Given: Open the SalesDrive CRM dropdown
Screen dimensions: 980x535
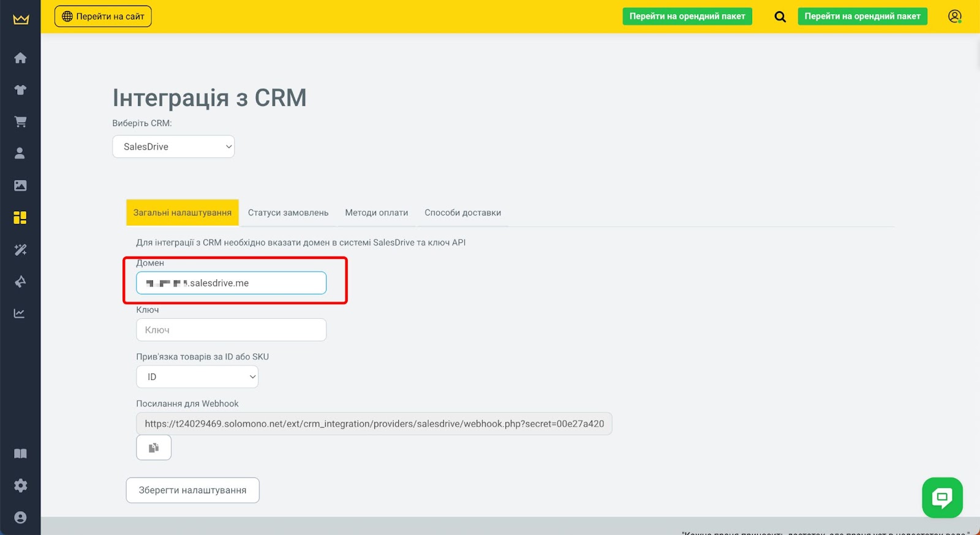Looking at the screenshot, I should click(x=173, y=147).
